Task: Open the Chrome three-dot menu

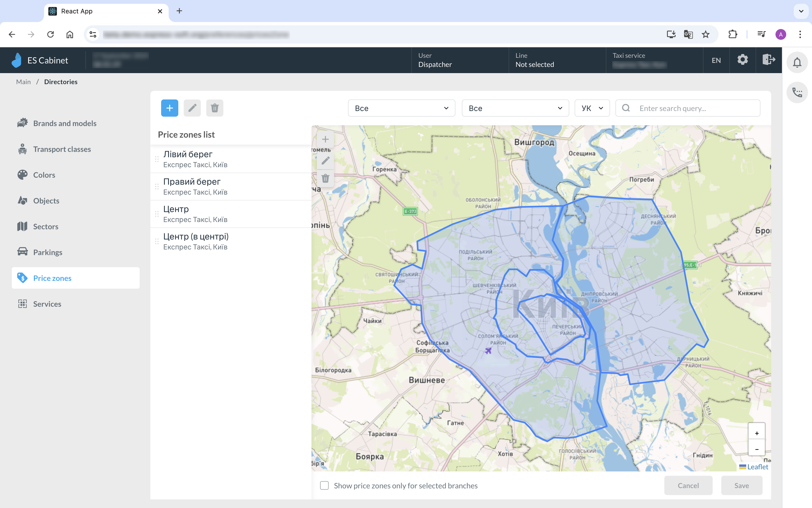Action: pos(800,34)
